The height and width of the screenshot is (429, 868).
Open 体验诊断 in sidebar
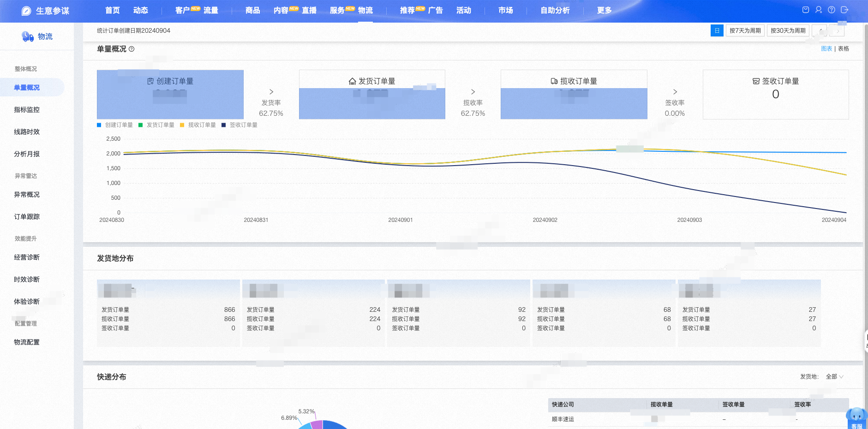pos(27,302)
